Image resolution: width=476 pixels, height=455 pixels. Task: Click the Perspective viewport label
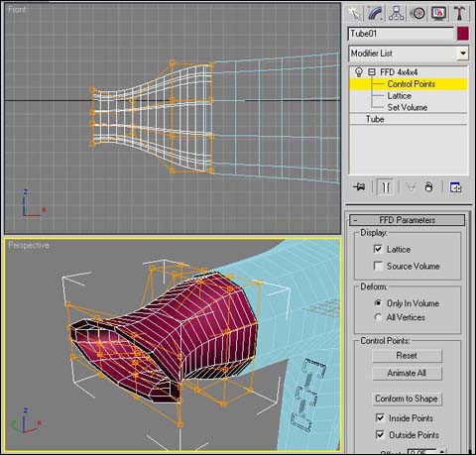[29, 245]
